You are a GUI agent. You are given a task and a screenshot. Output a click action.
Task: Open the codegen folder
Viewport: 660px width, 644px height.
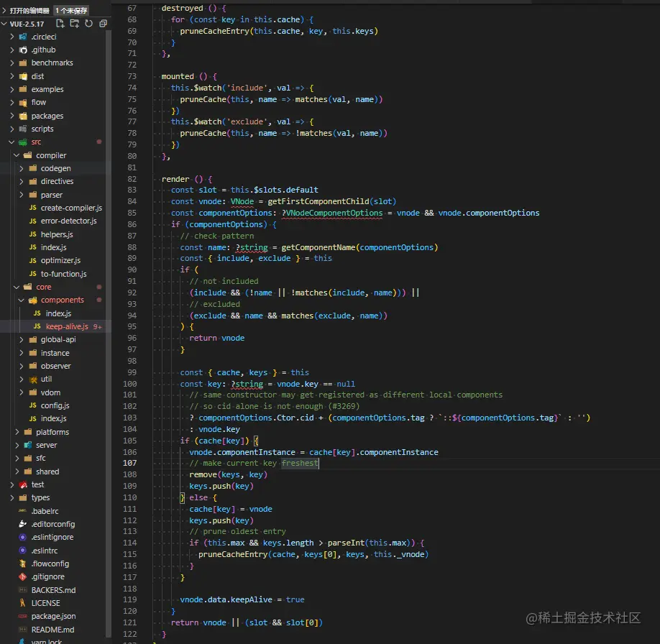click(55, 168)
